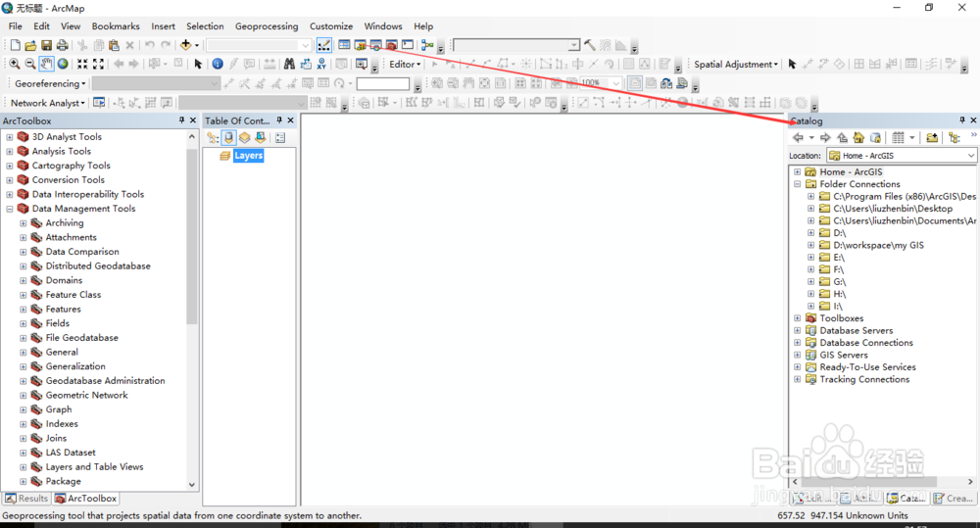Pin the Catalog panel
The height and width of the screenshot is (528, 980).
click(962, 120)
